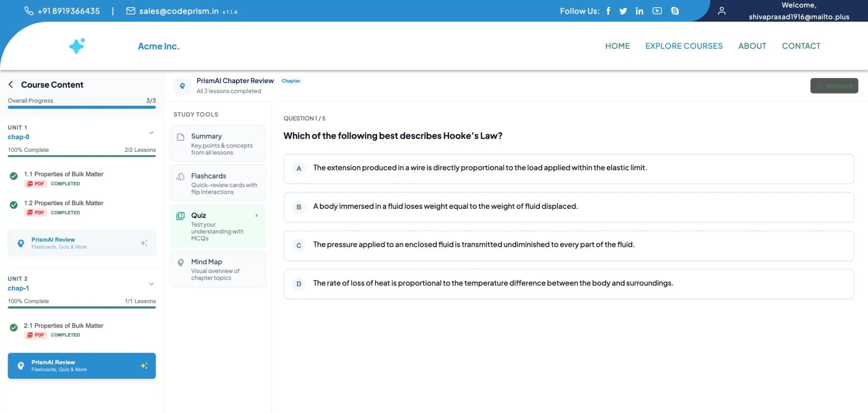Open the YouTube icon link
This screenshot has height=414, width=868.
[x=657, y=11]
